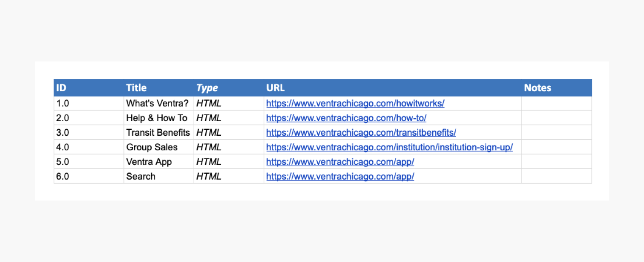
Task: Select the Title column header
Action: coord(159,88)
